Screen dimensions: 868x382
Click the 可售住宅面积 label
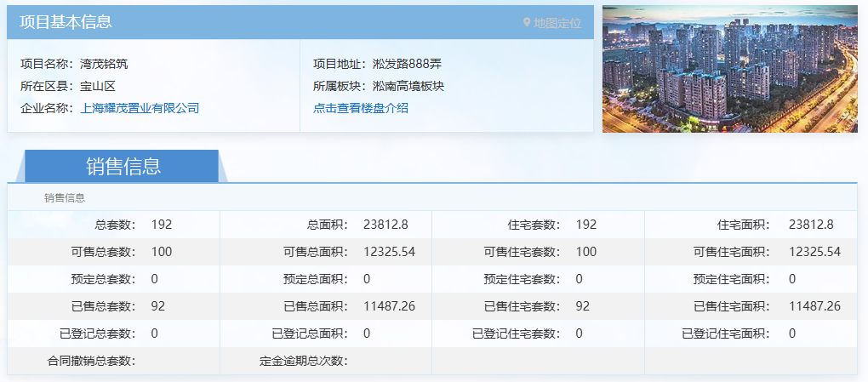pos(732,252)
